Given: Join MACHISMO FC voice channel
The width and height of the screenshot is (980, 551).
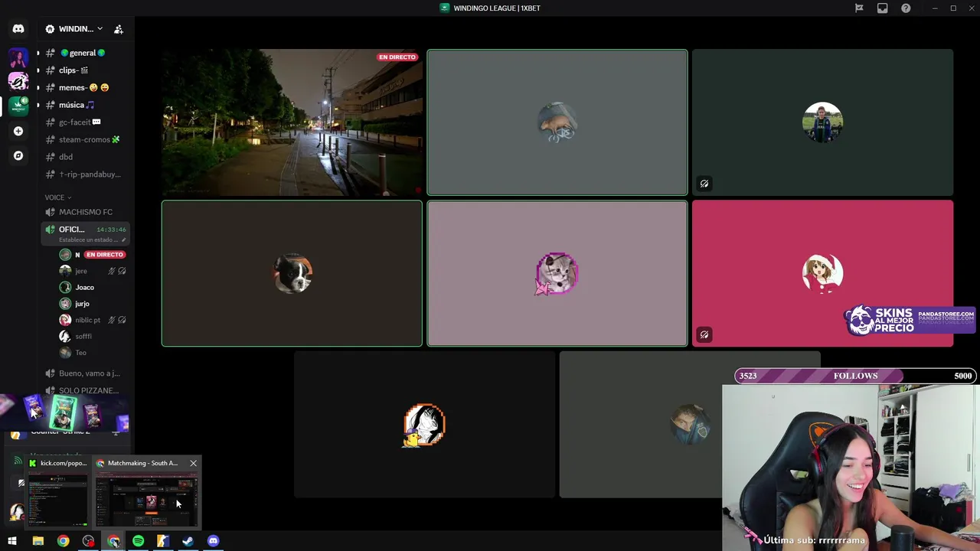Looking at the screenshot, I should click(85, 212).
